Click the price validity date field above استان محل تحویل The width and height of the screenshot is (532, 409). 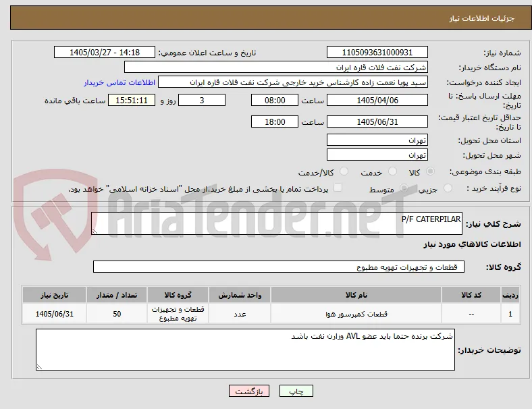[x=377, y=121]
